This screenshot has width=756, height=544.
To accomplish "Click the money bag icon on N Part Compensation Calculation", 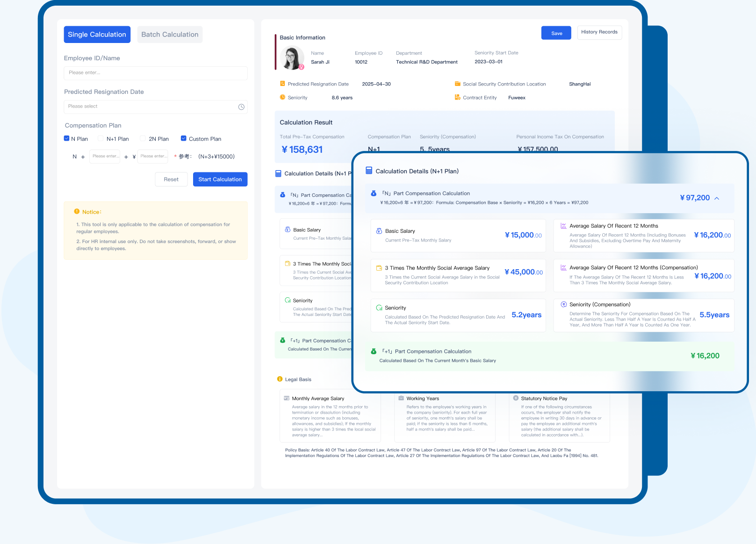I will (x=373, y=193).
